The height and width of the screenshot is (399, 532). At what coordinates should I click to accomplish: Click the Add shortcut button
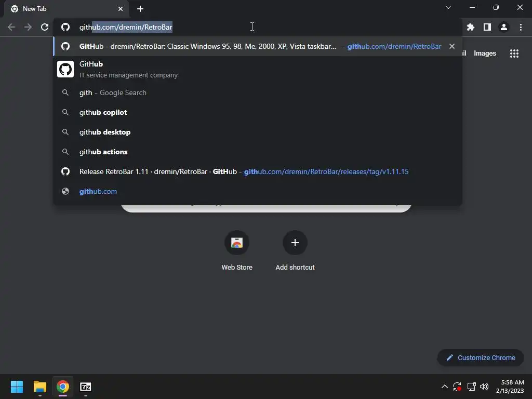coord(295,250)
